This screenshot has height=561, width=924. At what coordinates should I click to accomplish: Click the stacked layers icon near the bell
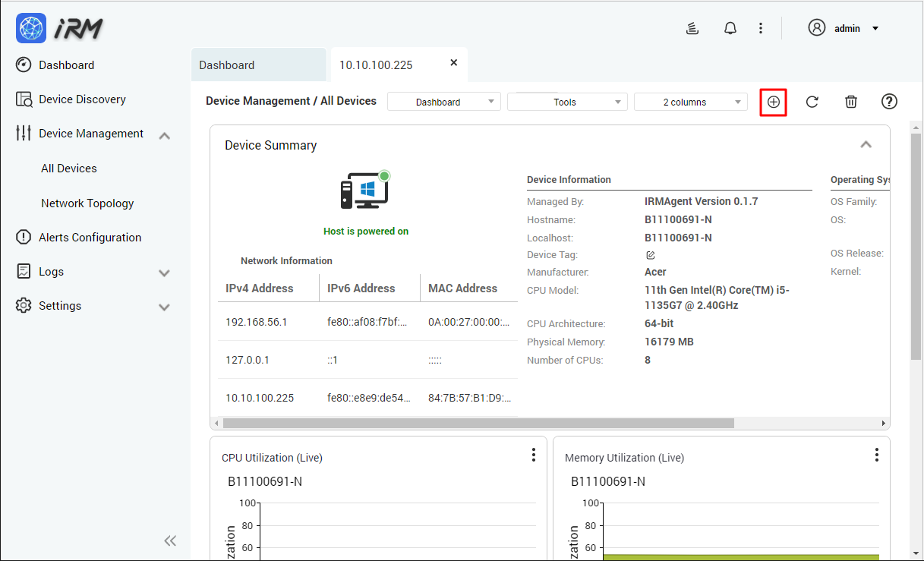pyautogui.click(x=692, y=27)
